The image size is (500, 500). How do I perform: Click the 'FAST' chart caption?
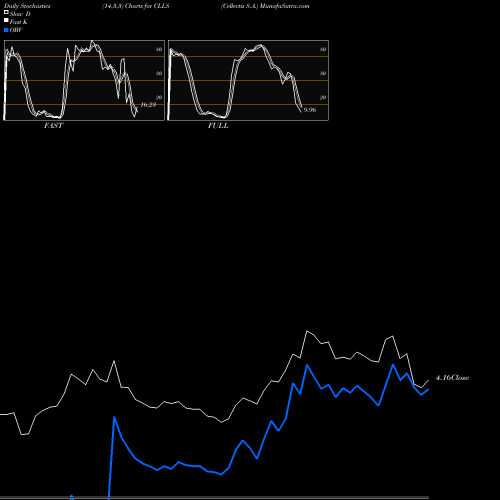pyautogui.click(x=53, y=126)
